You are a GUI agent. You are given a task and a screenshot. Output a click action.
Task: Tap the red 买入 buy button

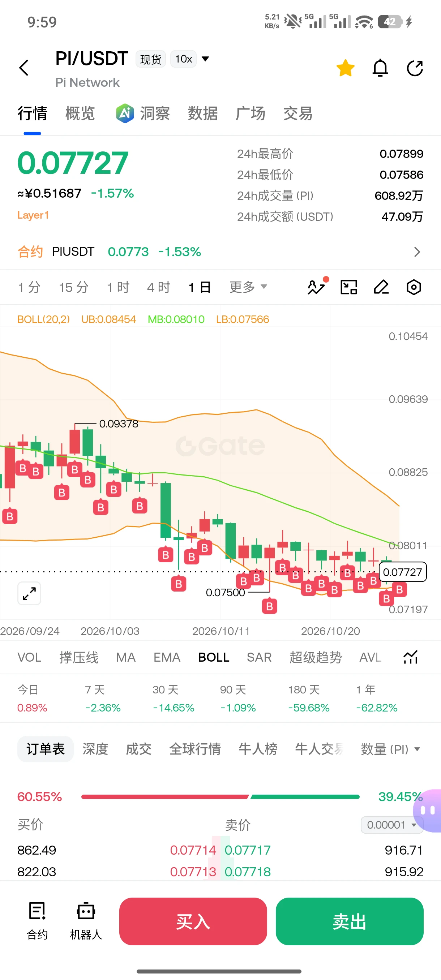click(193, 921)
